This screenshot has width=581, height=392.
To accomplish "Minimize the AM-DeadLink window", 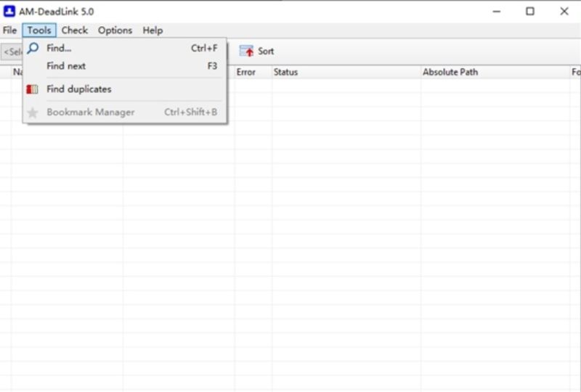I will point(497,12).
